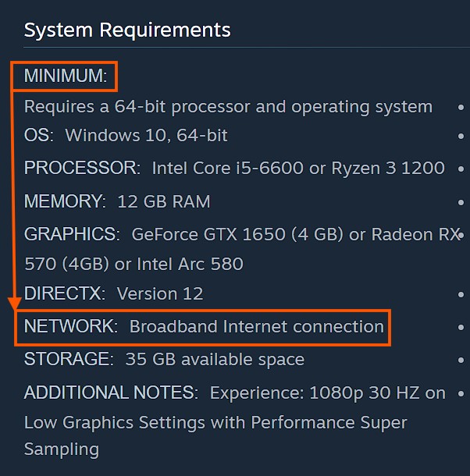
Task: Click the bullet dot beside the NETWORK row
Action: (461, 327)
